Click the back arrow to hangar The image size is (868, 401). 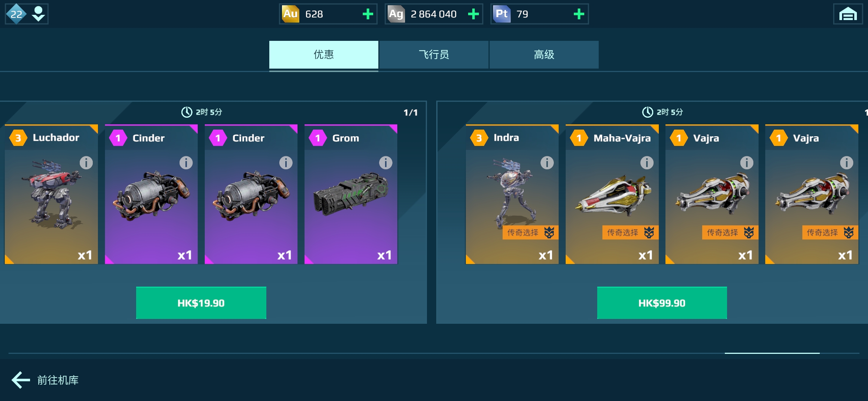pyautogui.click(x=21, y=380)
